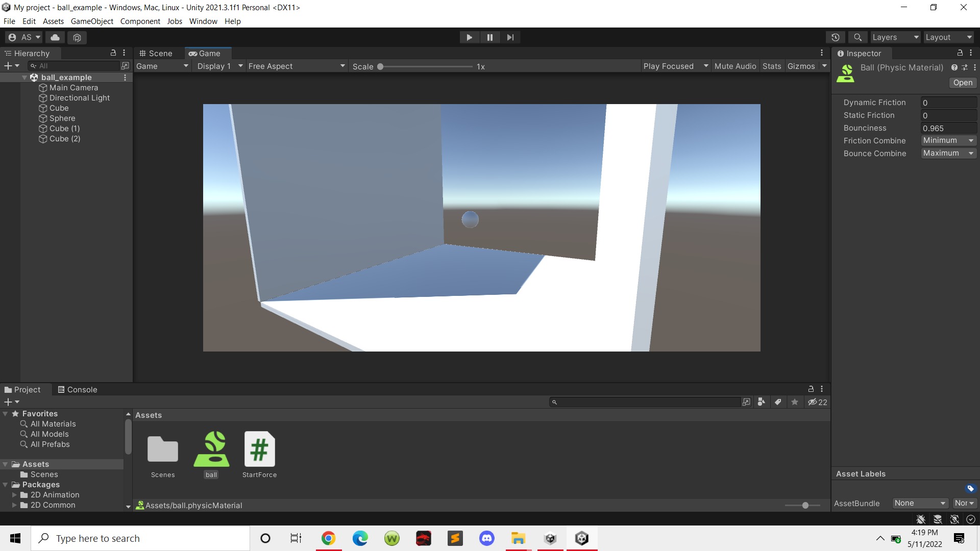The height and width of the screenshot is (551, 980).
Task: Click the Bounciness value field
Action: tap(948, 129)
